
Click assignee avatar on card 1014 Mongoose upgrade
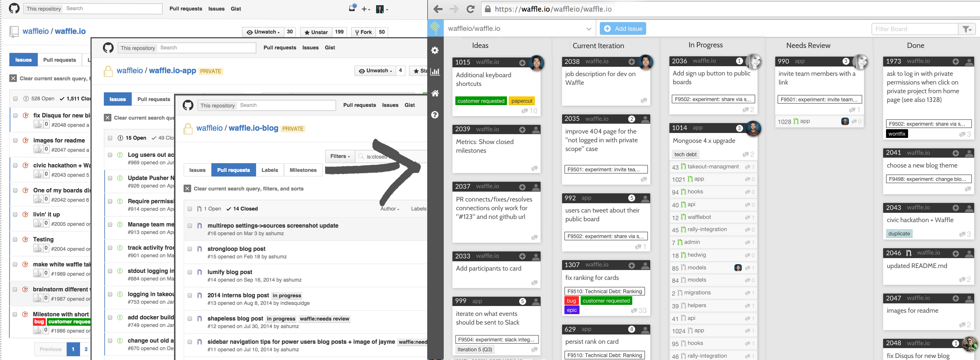click(753, 128)
